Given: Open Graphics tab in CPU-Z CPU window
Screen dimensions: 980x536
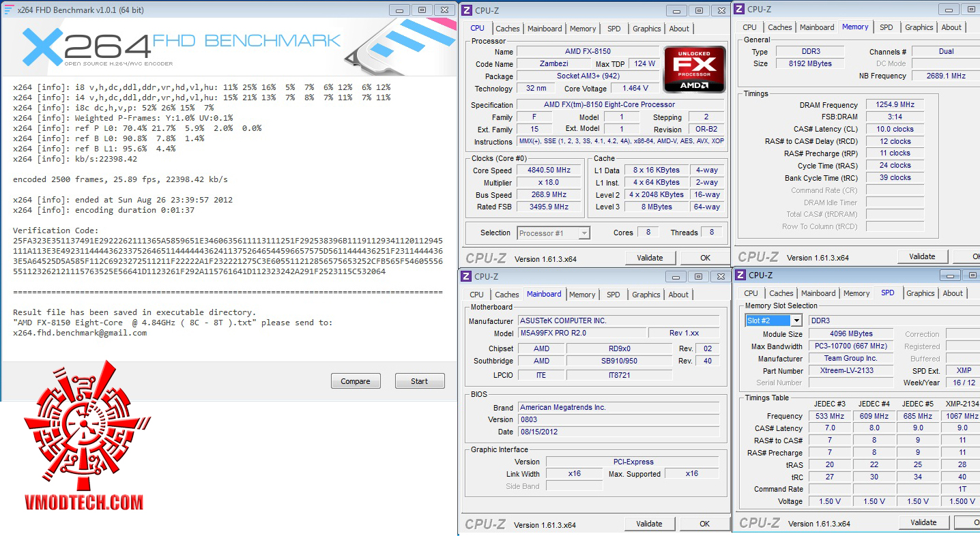Looking at the screenshot, I should tap(647, 29).
